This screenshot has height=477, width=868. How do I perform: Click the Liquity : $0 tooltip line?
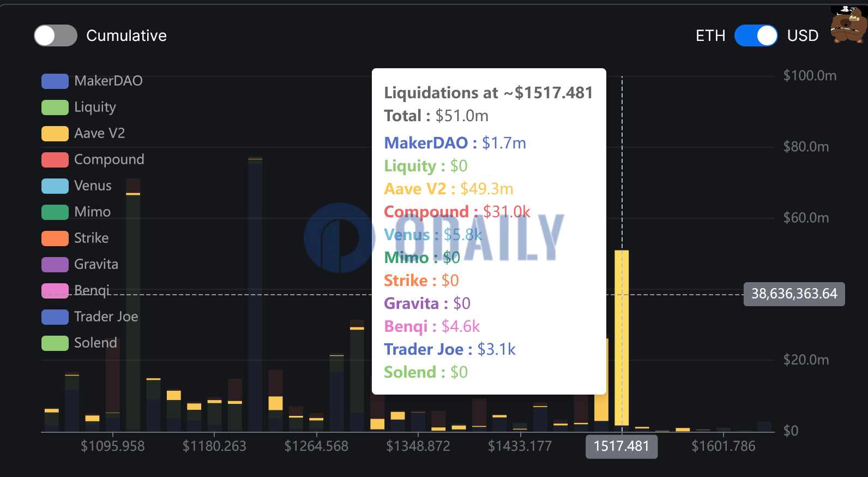tap(426, 166)
